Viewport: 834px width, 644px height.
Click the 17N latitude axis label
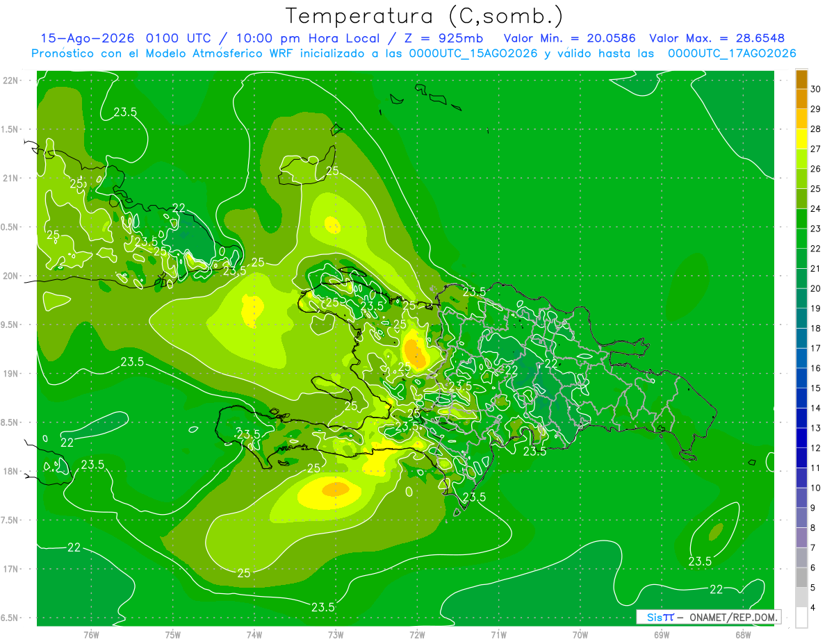(x=12, y=569)
